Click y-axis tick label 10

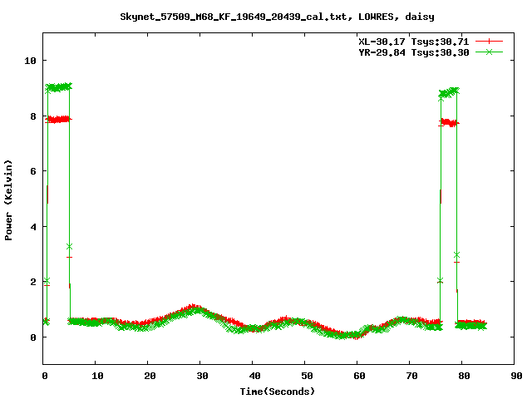(30, 61)
